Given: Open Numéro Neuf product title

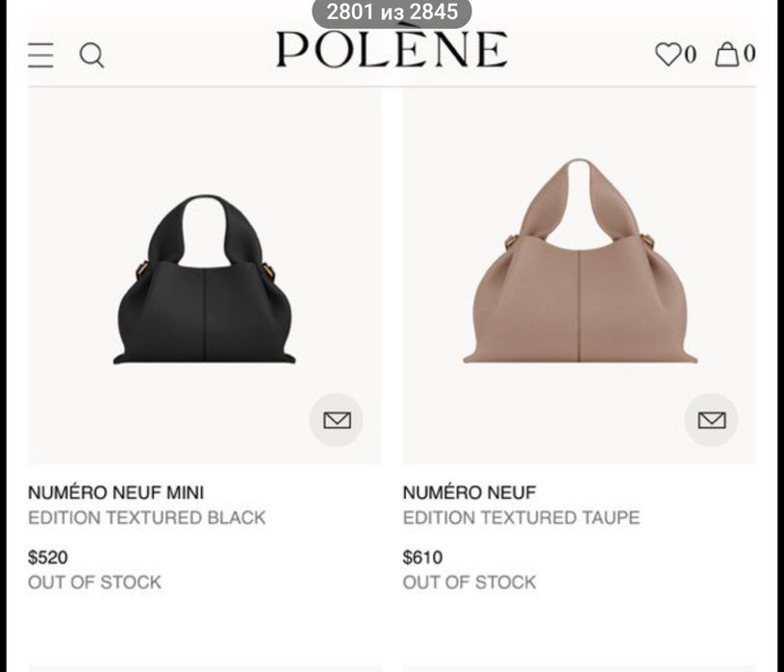Looking at the screenshot, I should [x=469, y=493].
